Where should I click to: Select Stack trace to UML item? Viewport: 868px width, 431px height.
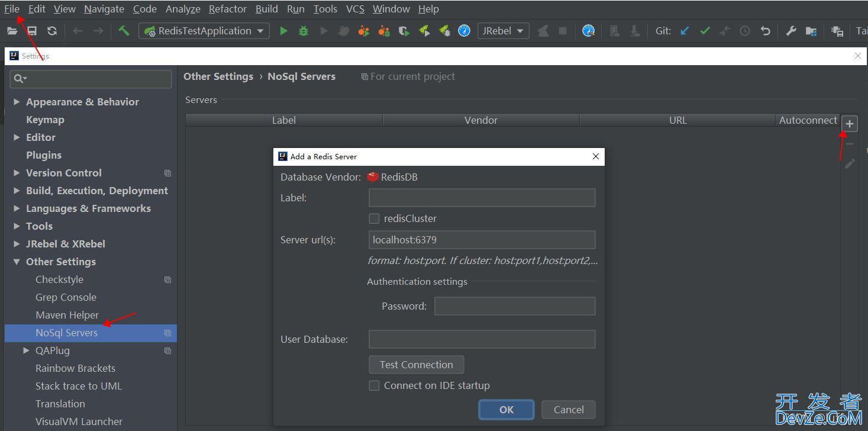click(x=79, y=386)
